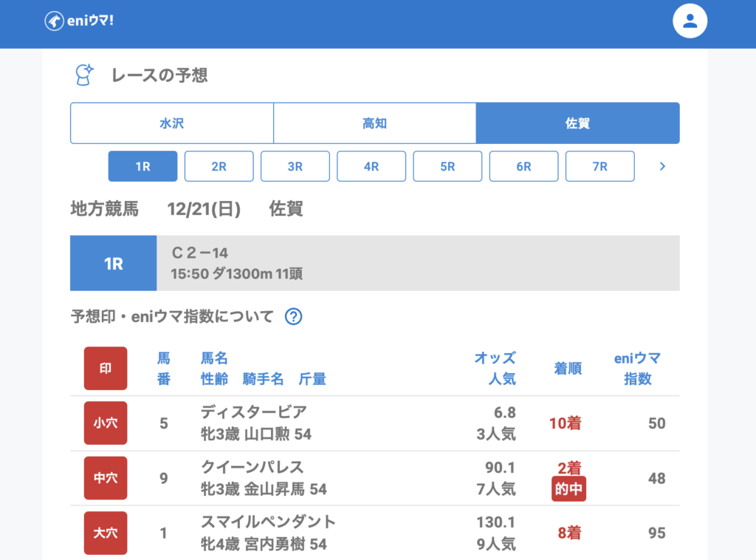The width and height of the screenshot is (756, 560).
Task: Click the 的中 hit badge
Action: coord(568,489)
